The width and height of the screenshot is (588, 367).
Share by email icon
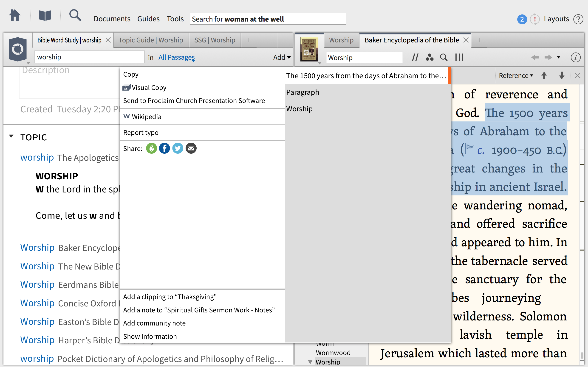(x=191, y=148)
